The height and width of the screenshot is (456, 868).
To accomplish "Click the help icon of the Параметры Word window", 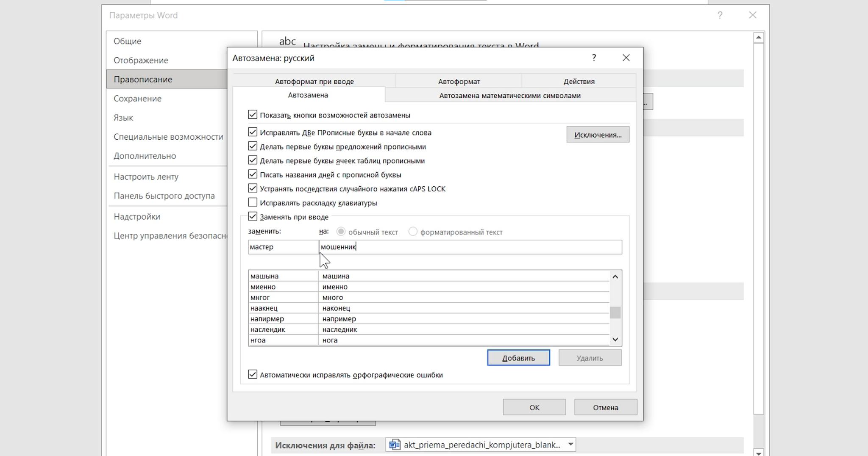I will 720,15.
